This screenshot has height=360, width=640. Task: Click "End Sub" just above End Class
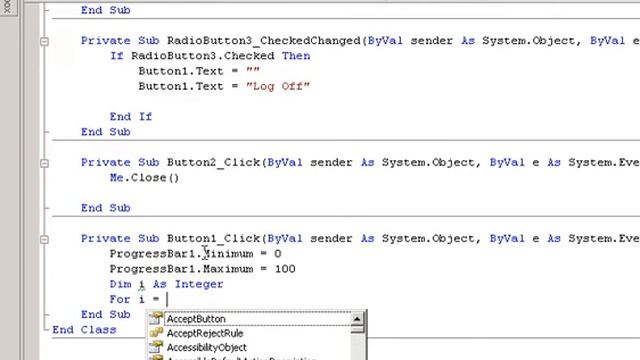tap(105, 315)
